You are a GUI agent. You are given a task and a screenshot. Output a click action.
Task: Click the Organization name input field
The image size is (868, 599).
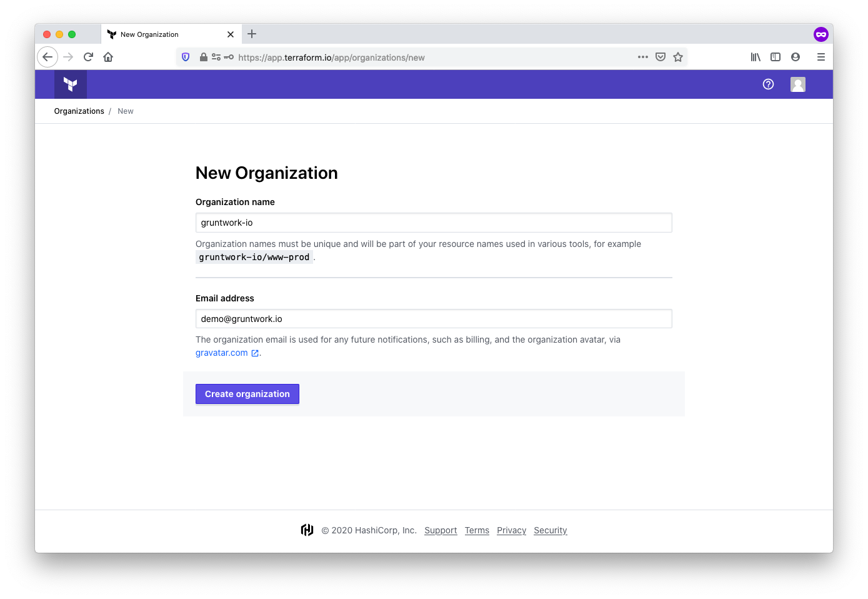point(434,223)
